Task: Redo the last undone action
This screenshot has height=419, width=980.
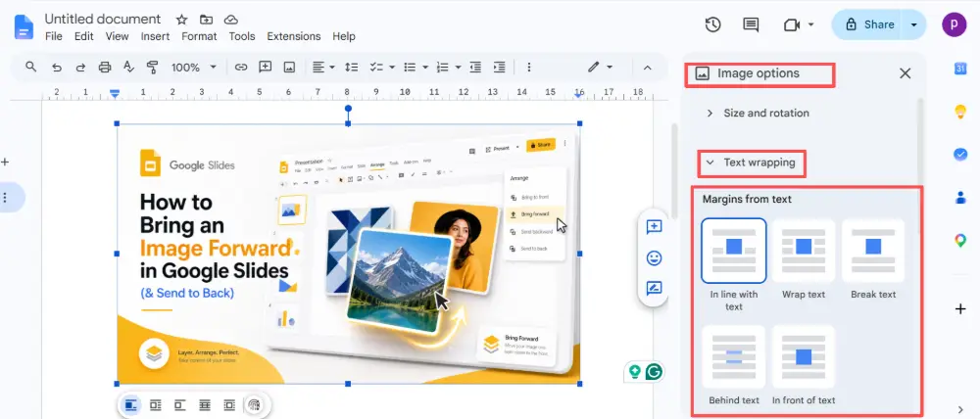Action: click(x=80, y=67)
